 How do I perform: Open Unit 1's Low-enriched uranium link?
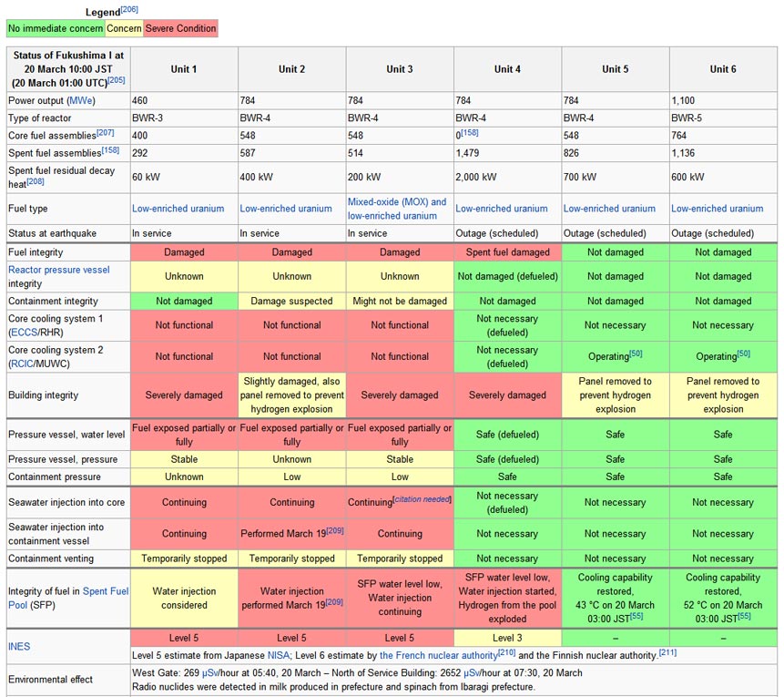coord(178,209)
